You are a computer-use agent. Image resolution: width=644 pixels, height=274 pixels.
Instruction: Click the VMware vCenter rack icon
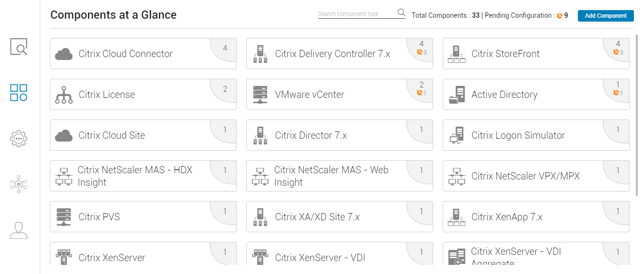point(260,95)
